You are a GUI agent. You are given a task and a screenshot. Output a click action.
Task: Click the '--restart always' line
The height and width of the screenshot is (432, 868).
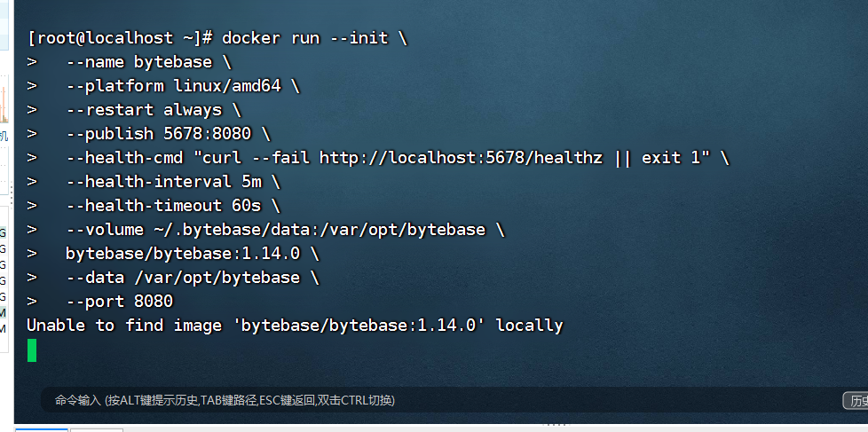134,109
